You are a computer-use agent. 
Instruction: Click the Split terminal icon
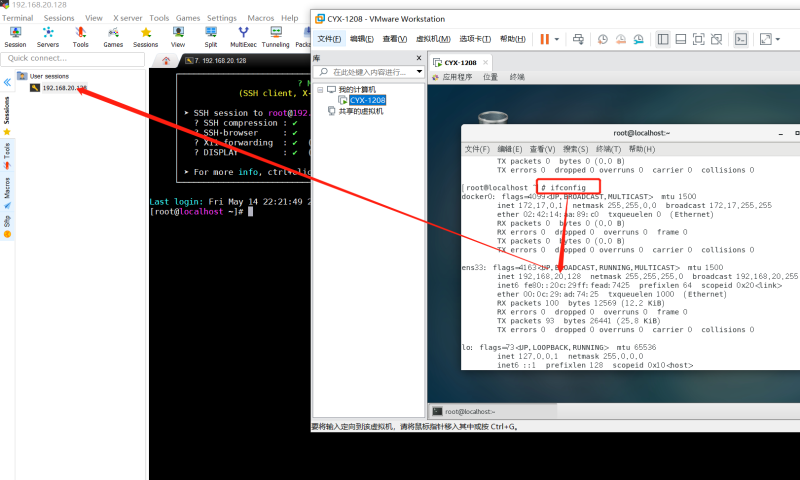tap(211, 37)
